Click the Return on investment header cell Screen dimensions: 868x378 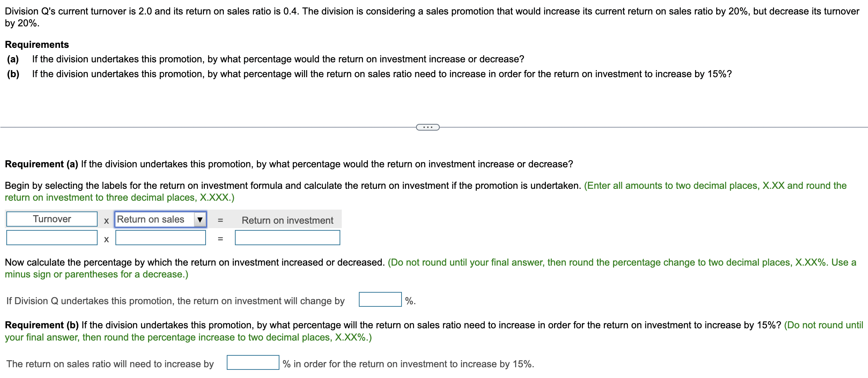(287, 220)
